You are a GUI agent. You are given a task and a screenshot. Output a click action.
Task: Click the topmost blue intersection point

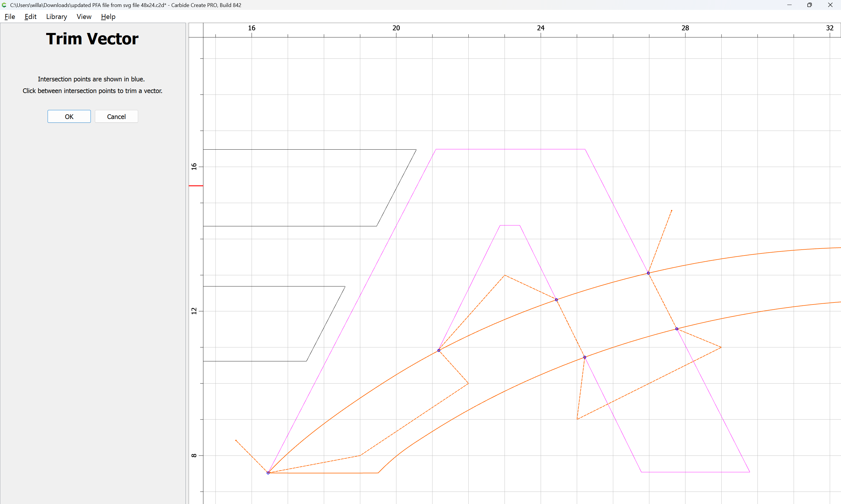point(648,273)
